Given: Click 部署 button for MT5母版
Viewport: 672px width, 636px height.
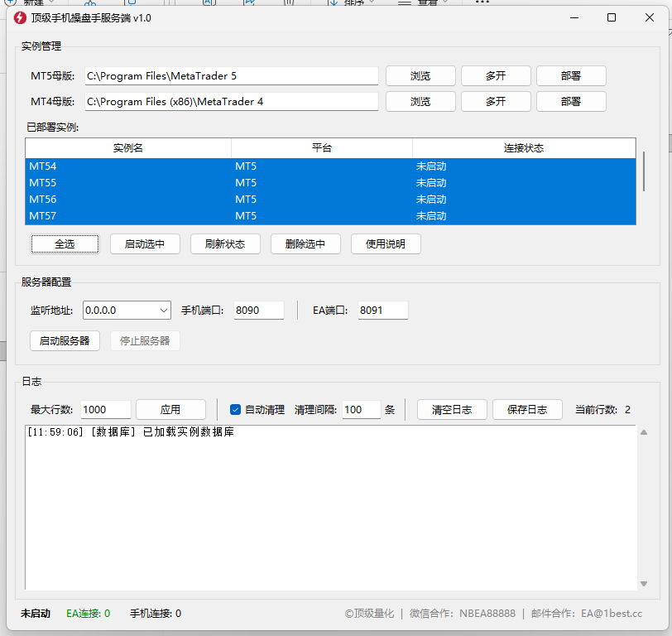Looking at the screenshot, I should pos(571,76).
